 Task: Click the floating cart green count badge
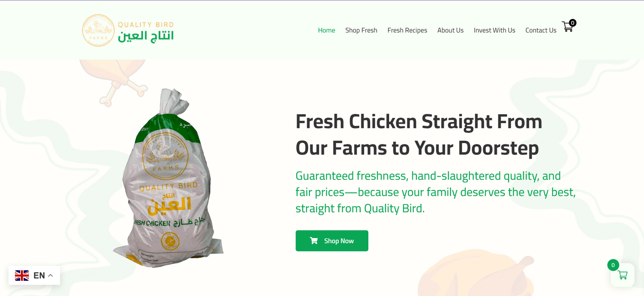pos(613,265)
